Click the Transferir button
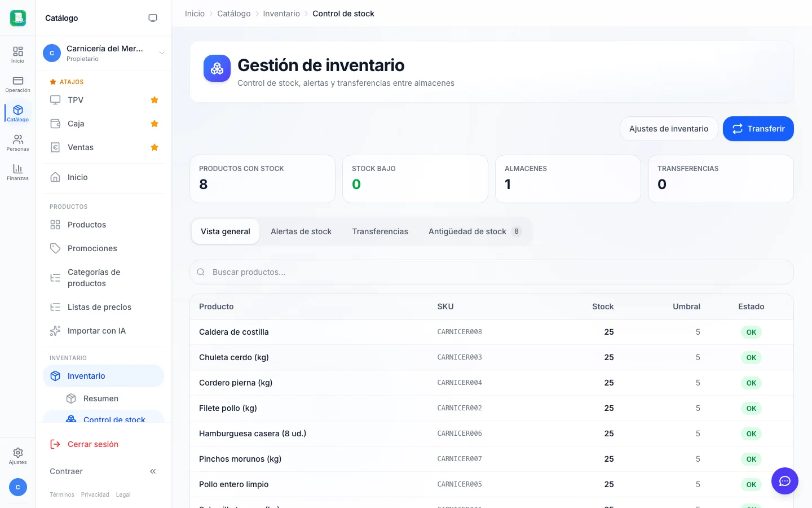 [x=758, y=129]
